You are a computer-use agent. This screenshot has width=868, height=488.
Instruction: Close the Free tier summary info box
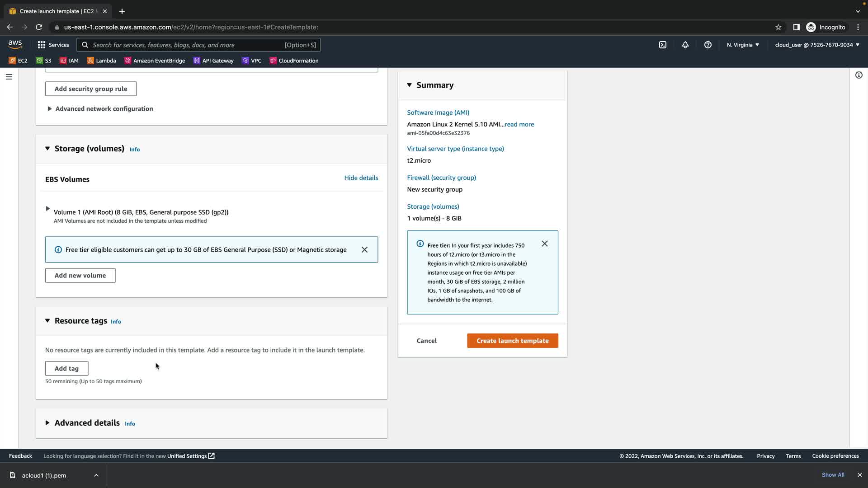click(x=544, y=244)
